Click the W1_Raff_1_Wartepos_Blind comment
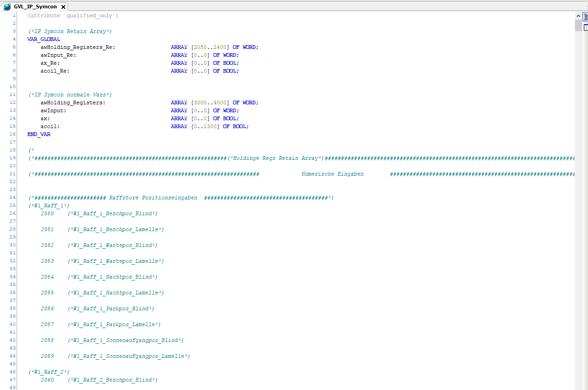 [x=112, y=246]
